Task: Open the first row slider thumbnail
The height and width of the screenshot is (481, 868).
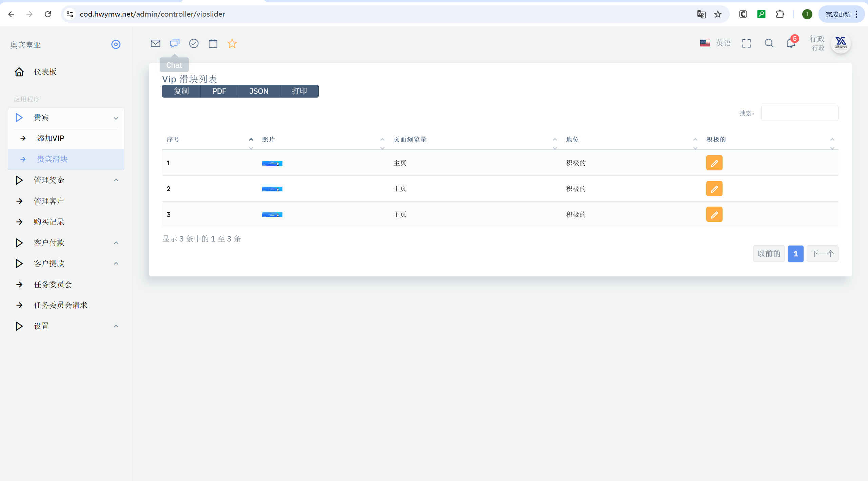Action: click(x=272, y=163)
